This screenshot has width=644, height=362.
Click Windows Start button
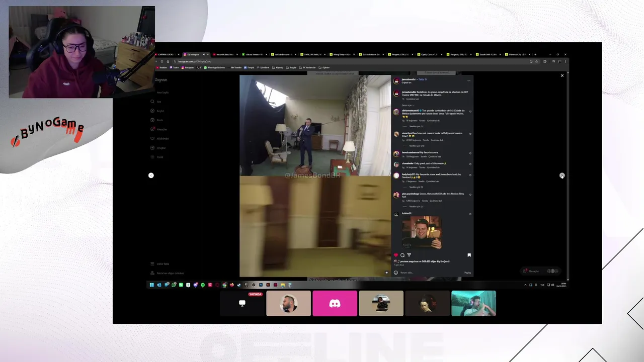click(151, 285)
